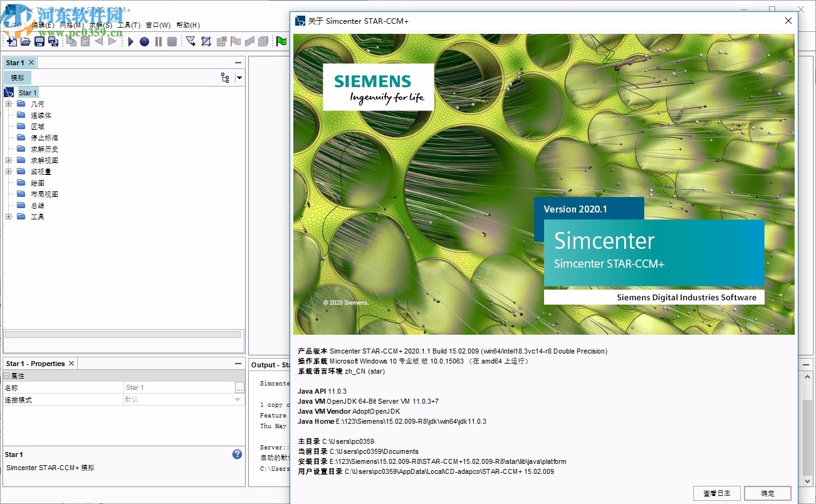
Task: Click the 模拟 button
Action: (18, 78)
